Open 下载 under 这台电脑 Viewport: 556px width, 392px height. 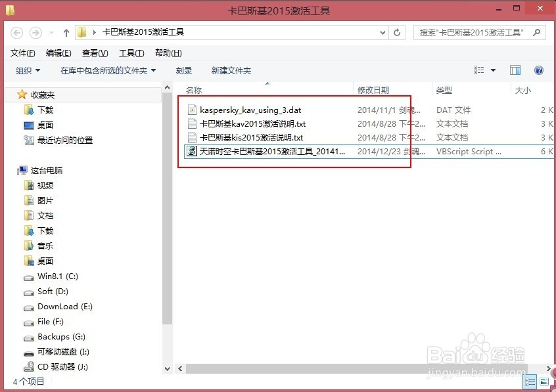(45, 231)
